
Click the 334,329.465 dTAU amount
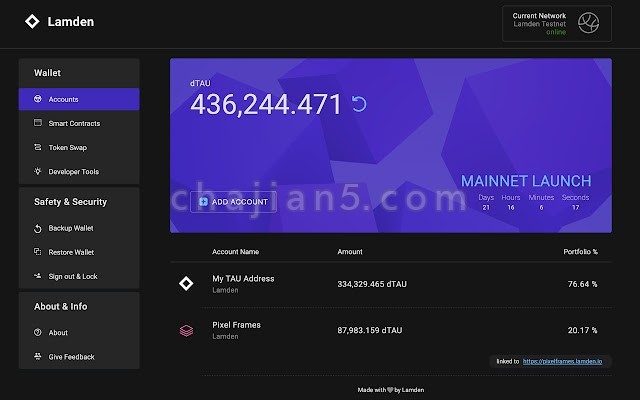pos(372,284)
